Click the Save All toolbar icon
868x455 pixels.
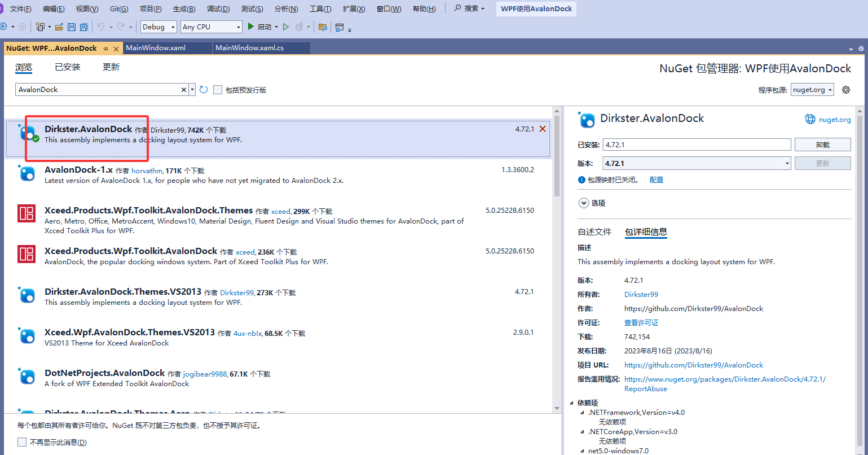coord(83,27)
